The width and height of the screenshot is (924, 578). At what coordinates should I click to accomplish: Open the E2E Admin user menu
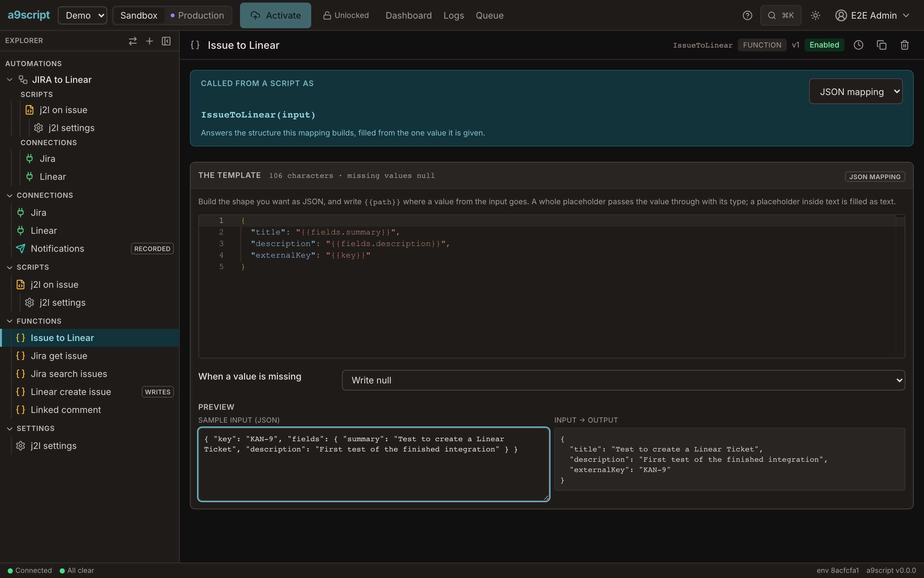pyautogui.click(x=872, y=15)
